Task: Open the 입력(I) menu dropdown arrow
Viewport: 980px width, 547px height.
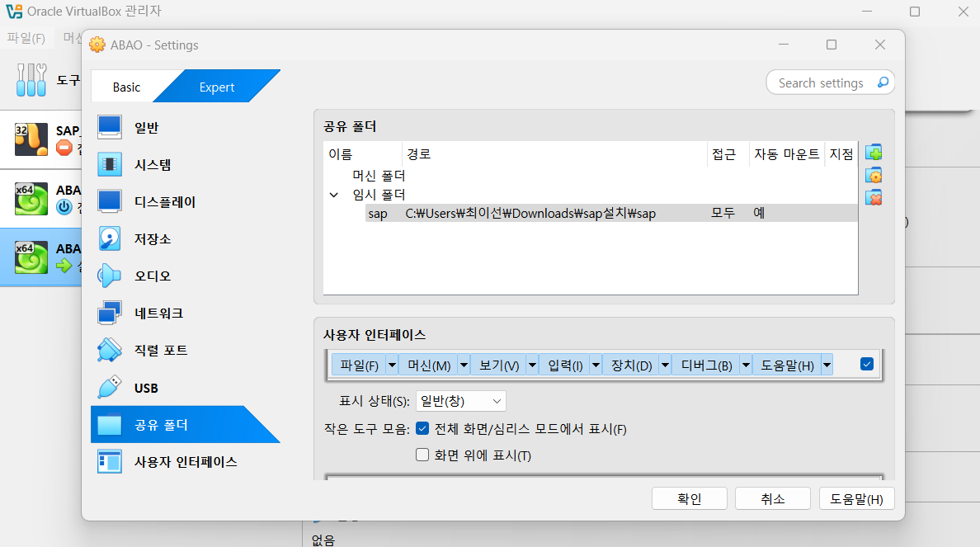Action: point(596,365)
